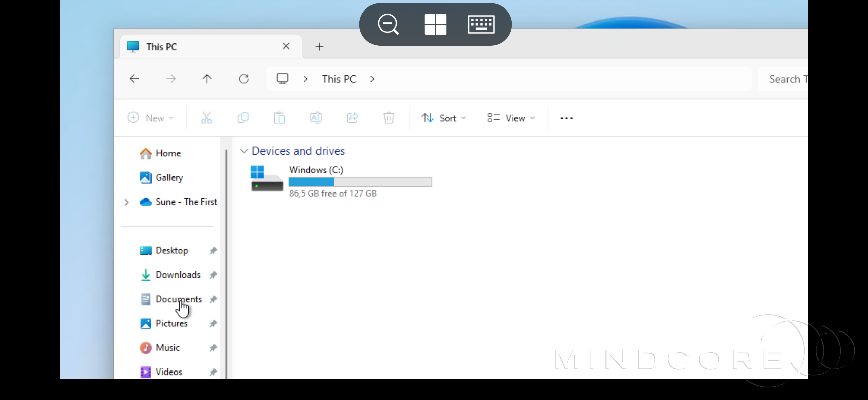
Task: Click the Share icon
Action: (x=352, y=118)
